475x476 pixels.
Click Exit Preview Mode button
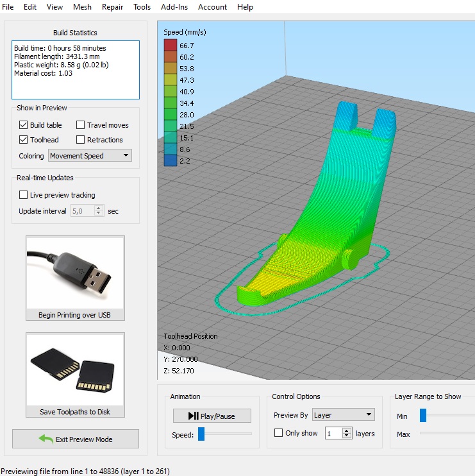point(76,439)
